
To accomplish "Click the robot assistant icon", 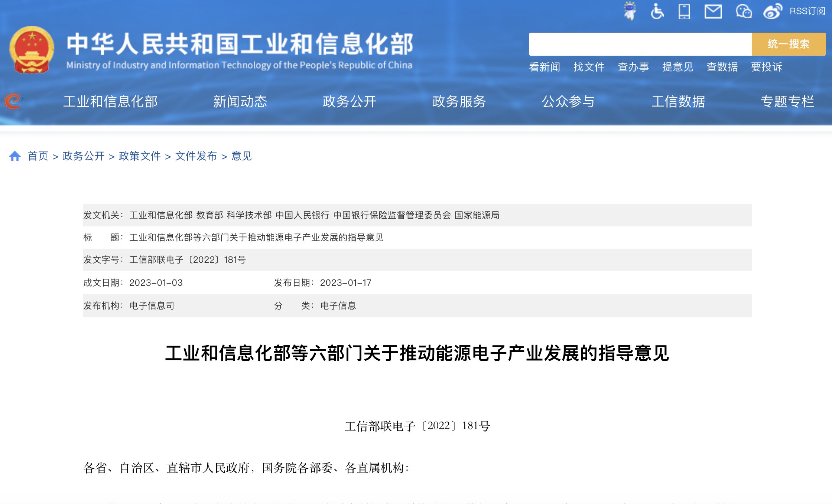I will (x=630, y=11).
